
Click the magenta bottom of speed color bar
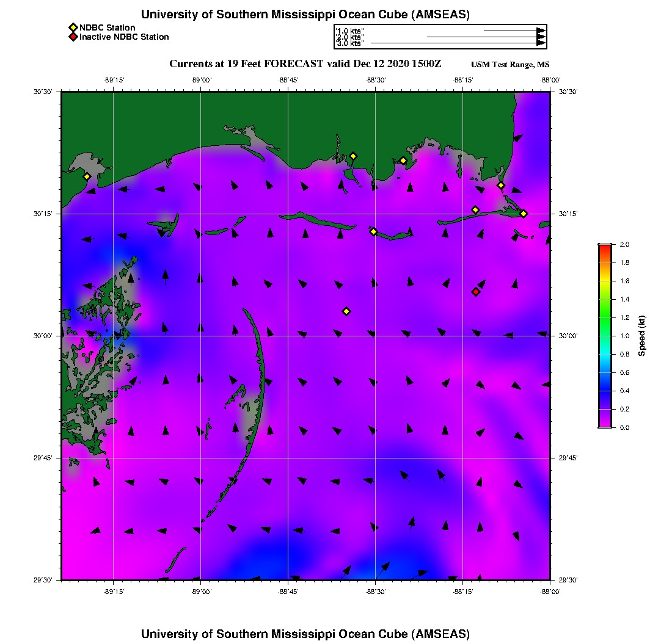[x=604, y=424]
